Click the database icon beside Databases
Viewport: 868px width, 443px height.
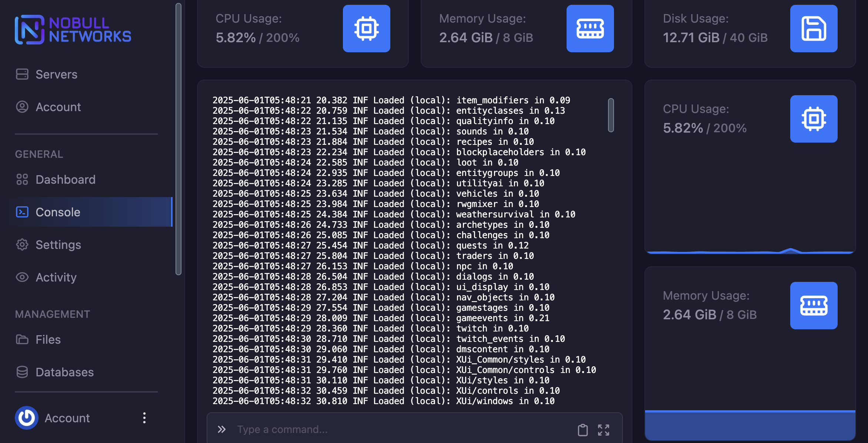tap(22, 372)
